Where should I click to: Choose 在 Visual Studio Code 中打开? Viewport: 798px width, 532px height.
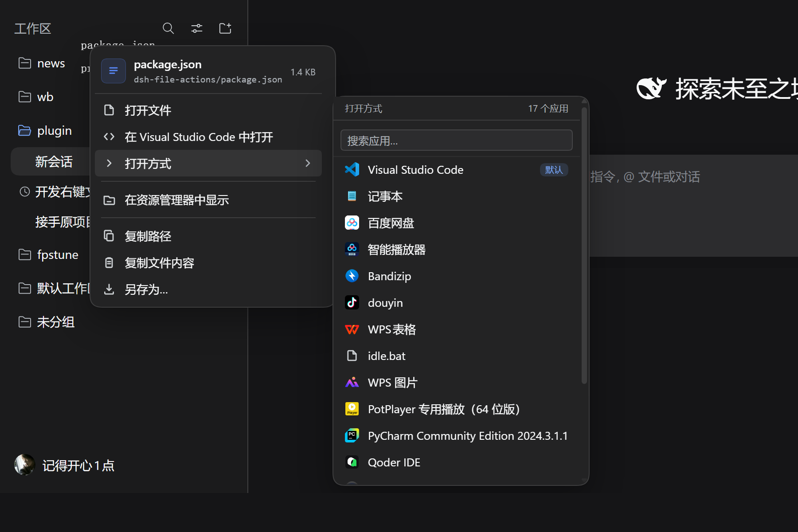(208, 137)
